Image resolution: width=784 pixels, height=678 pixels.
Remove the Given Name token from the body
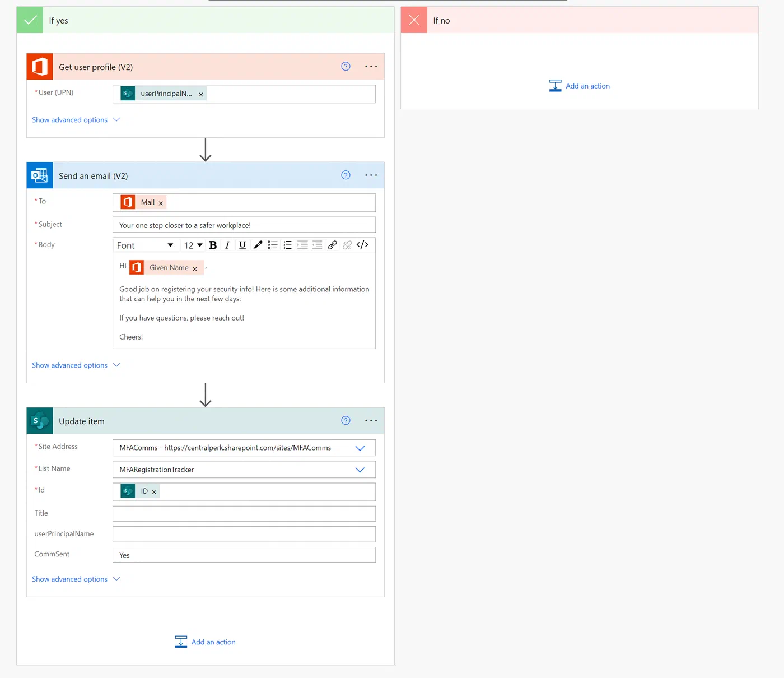point(195,269)
